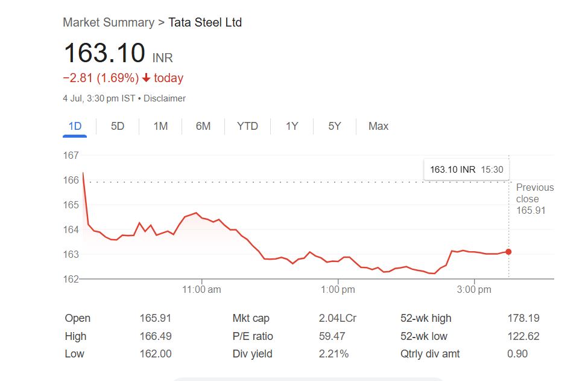This screenshot has width=588, height=381.
Task: Click the chart at 11:00 am label
Action: click(201, 290)
